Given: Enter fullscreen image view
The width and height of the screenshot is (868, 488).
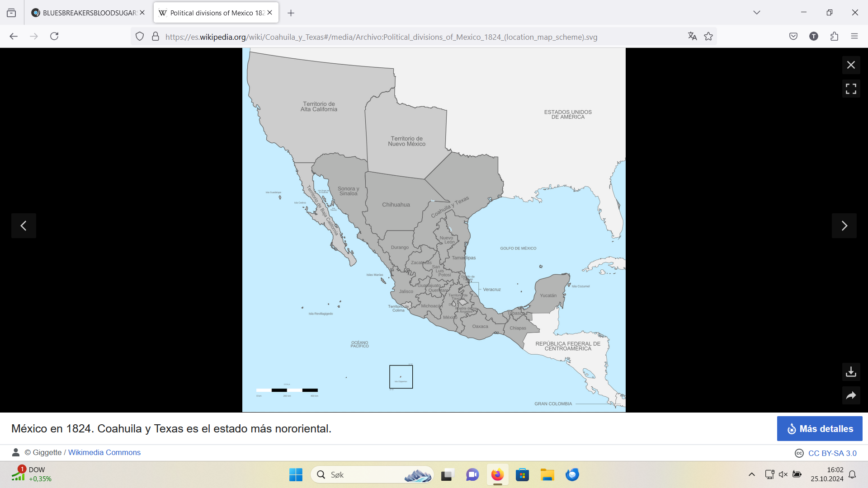Looking at the screenshot, I should [x=851, y=89].
